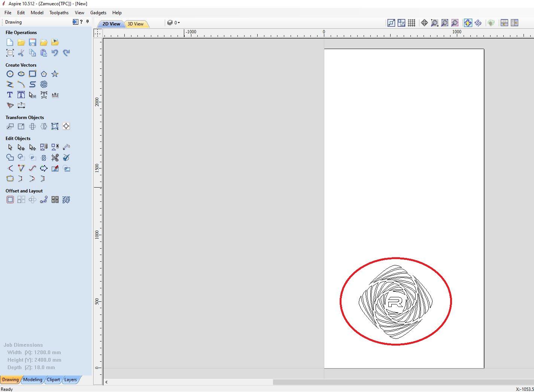Image resolution: width=534 pixels, height=392 pixels.
Task: Open the Create Fillets tool
Action: coord(10,168)
